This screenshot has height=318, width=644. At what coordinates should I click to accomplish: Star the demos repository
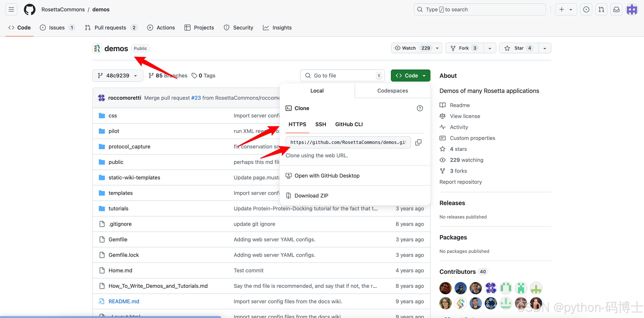[519, 48]
